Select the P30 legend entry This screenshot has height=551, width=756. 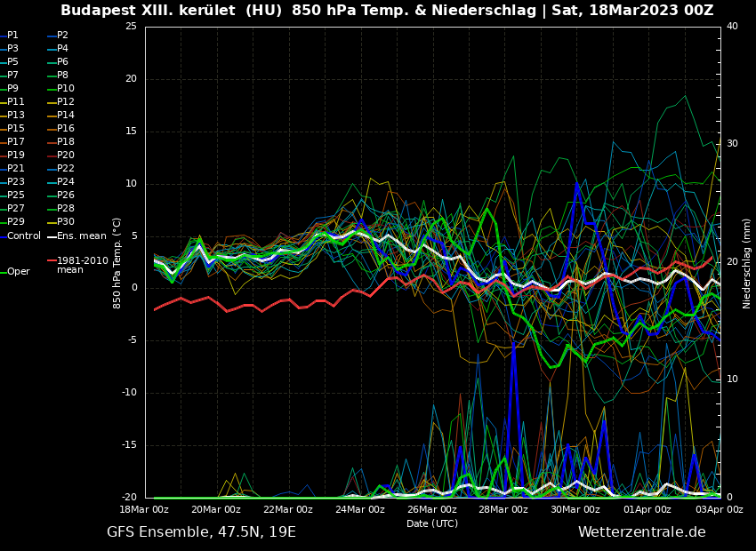[x=65, y=222]
